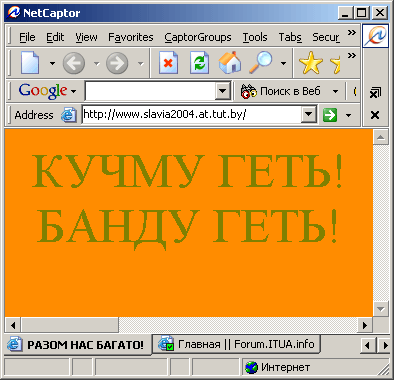Click vertical scrollbar up arrow
The width and height of the screenshot is (394, 380).
tap(381, 137)
